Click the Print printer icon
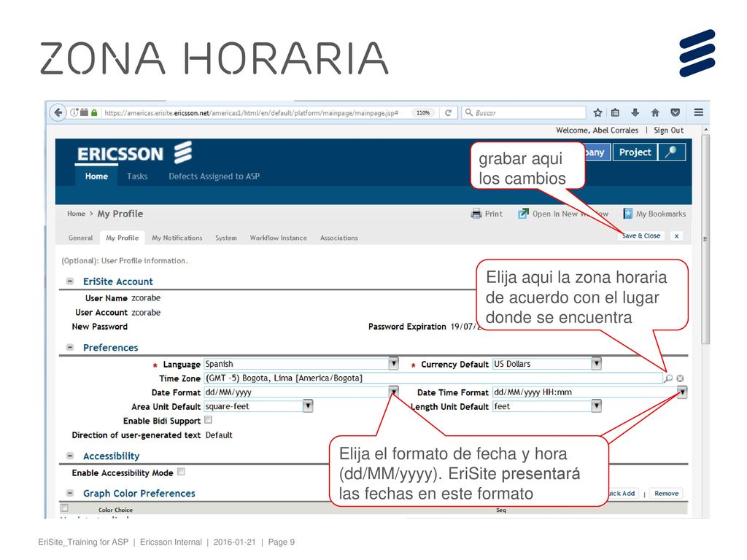 [x=476, y=214]
